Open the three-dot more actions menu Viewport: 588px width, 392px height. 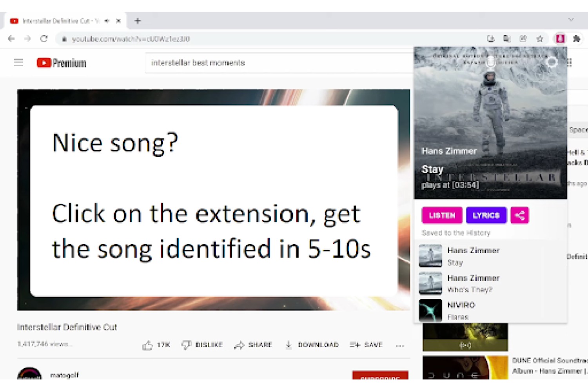(x=400, y=346)
